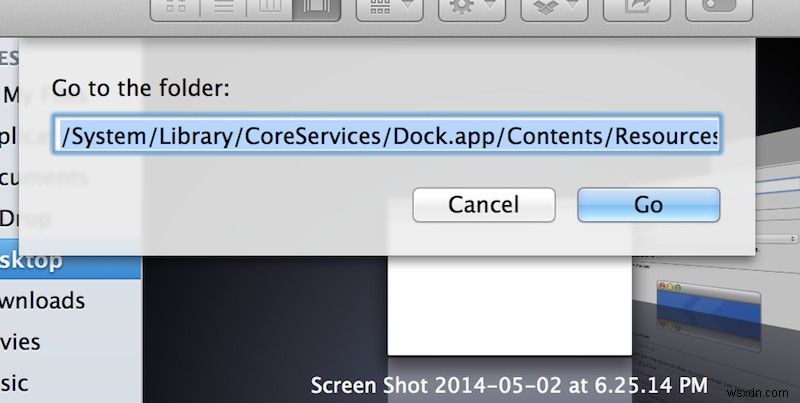
Task: Switch to column view in toolbar
Action: click(270, 8)
